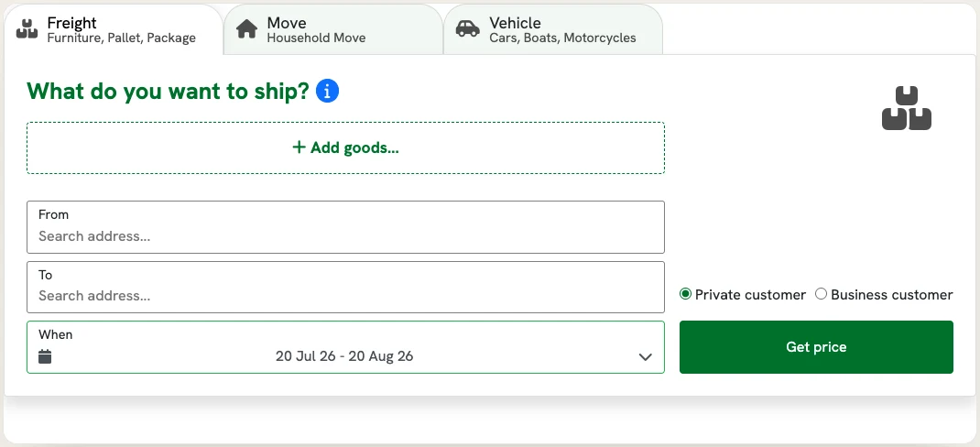Viewport: 980px width, 447px height.
Task: Select the Private customer radio button
Action: pyautogui.click(x=686, y=294)
